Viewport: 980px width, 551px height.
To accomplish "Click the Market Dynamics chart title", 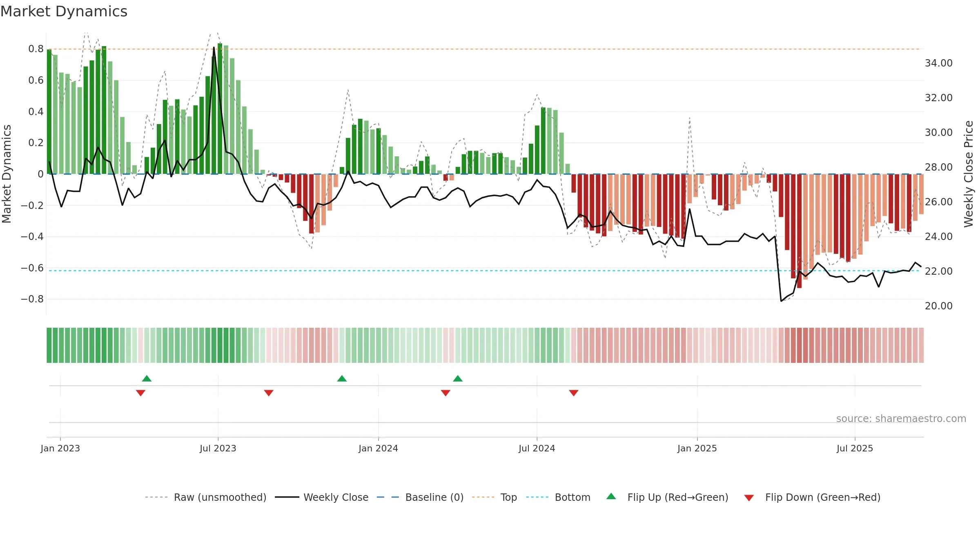I will [64, 11].
